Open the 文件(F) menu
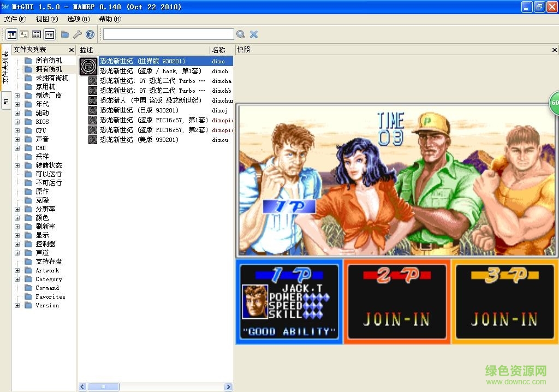 click(x=14, y=19)
